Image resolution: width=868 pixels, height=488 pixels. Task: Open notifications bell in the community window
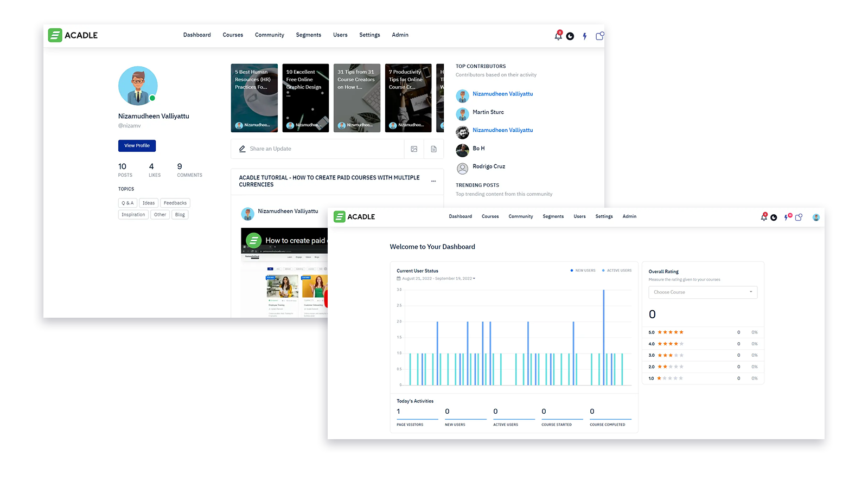pos(558,36)
